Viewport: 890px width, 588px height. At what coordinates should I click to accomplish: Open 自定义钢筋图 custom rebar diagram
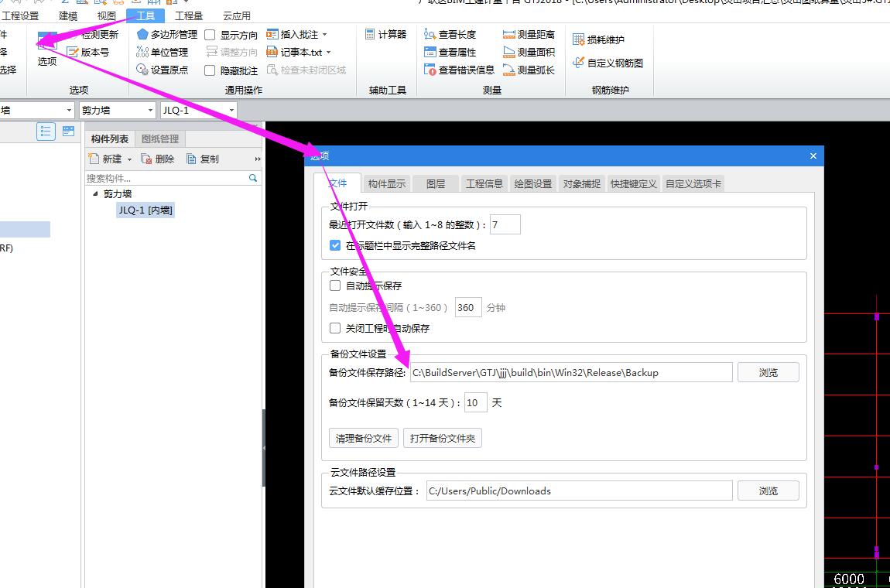pyautogui.click(x=608, y=63)
